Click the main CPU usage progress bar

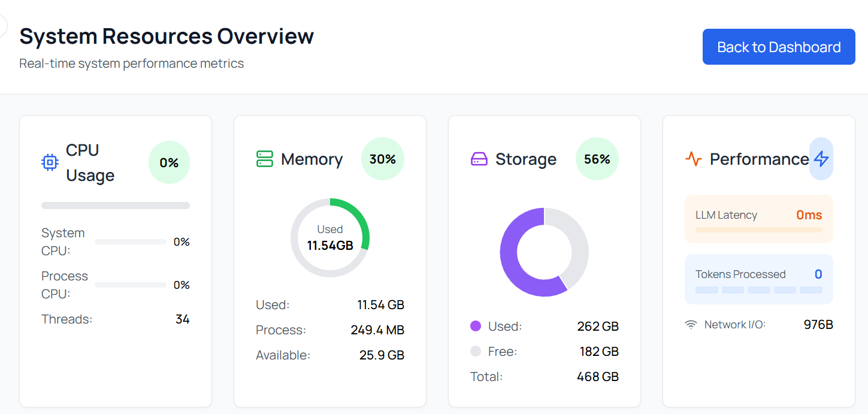point(116,206)
